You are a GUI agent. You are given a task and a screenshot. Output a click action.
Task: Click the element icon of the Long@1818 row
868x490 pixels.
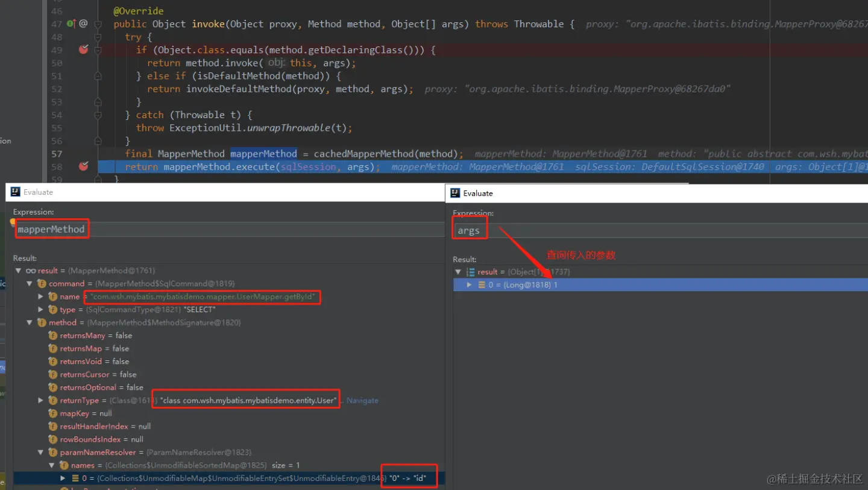[x=482, y=284]
